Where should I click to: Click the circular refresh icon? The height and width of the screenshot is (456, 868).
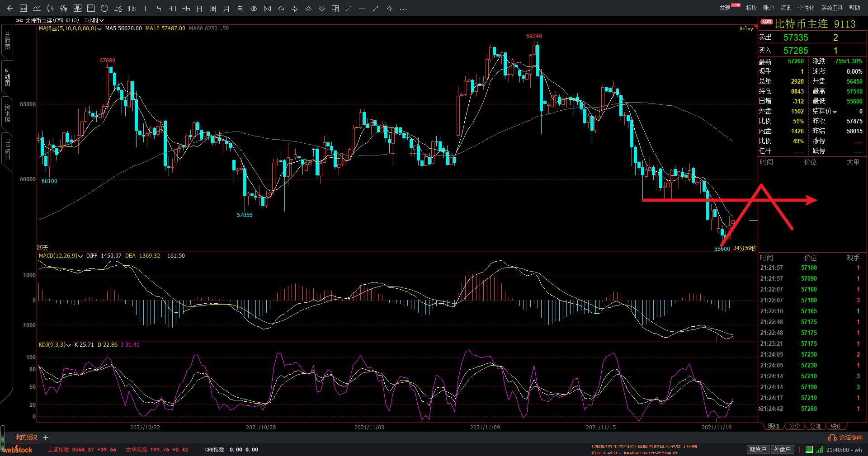[104, 9]
